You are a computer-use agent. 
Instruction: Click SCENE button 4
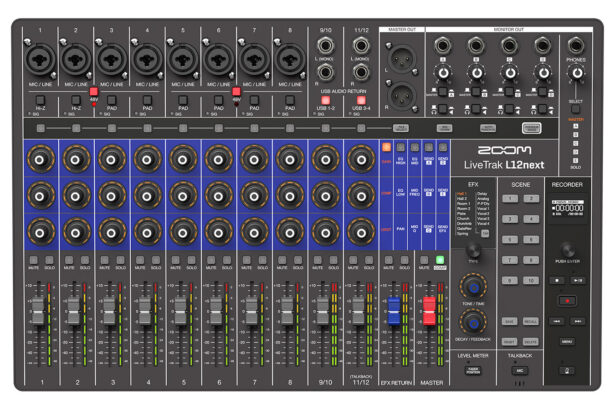coord(531,219)
